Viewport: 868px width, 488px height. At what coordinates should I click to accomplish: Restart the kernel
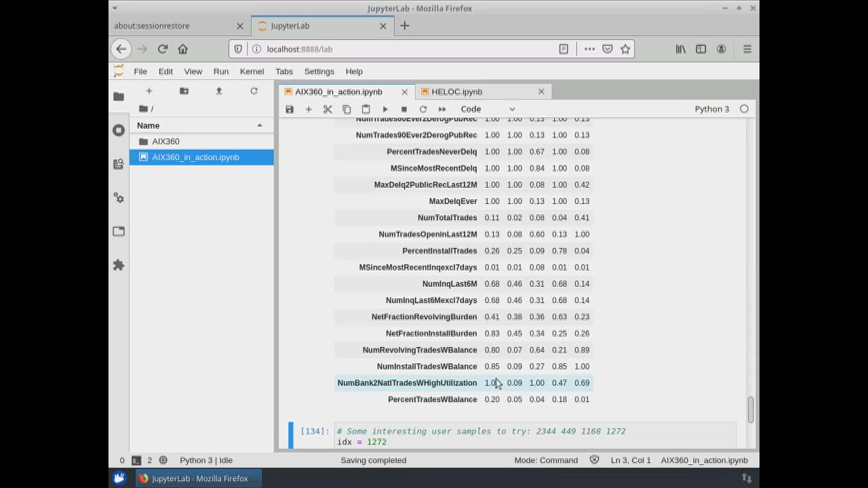pyautogui.click(x=423, y=109)
